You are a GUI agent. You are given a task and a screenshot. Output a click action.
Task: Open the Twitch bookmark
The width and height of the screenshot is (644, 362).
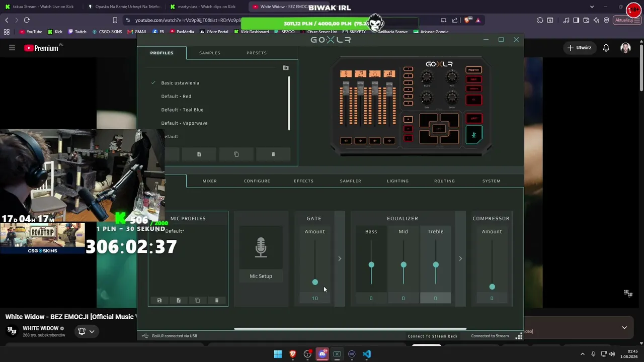click(x=77, y=32)
